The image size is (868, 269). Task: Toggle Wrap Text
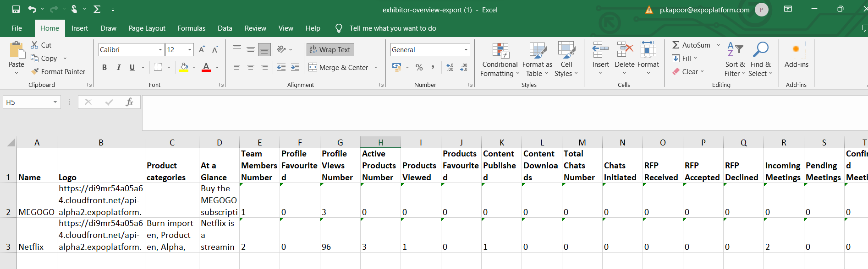pos(330,49)
